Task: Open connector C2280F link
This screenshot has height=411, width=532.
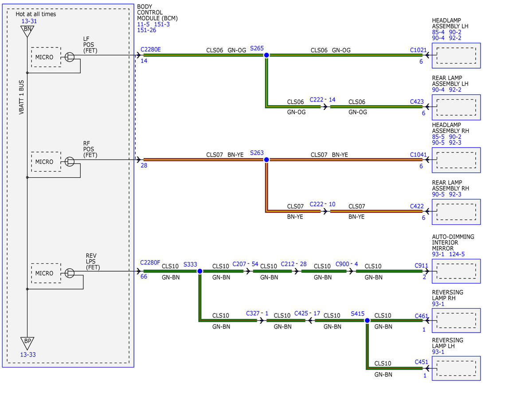Action: pyautogui.click(x=150, y=262)
